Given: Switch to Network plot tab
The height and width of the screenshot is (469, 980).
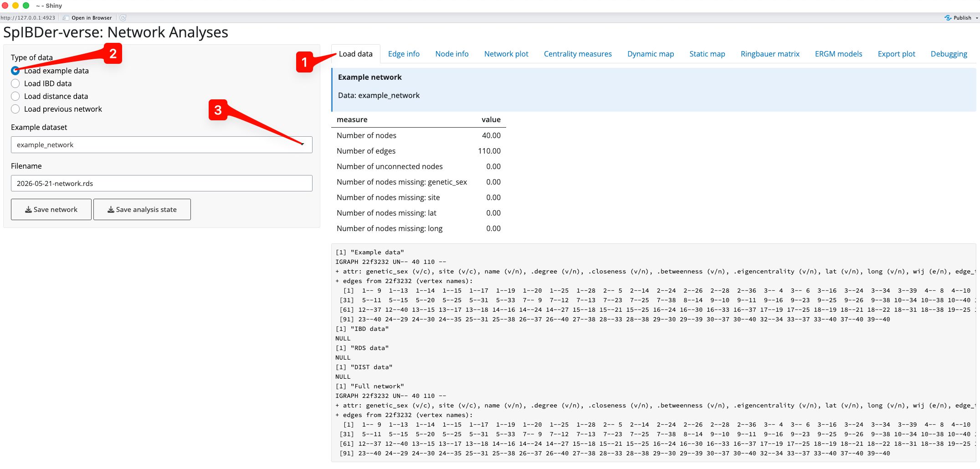Looking at the screenshot, I should [506, 54].
